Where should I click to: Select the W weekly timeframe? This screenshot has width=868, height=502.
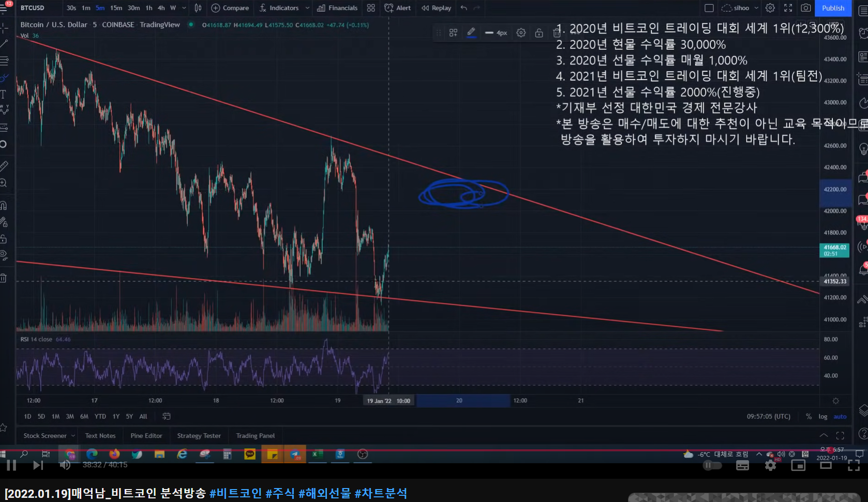pos(173,8)
